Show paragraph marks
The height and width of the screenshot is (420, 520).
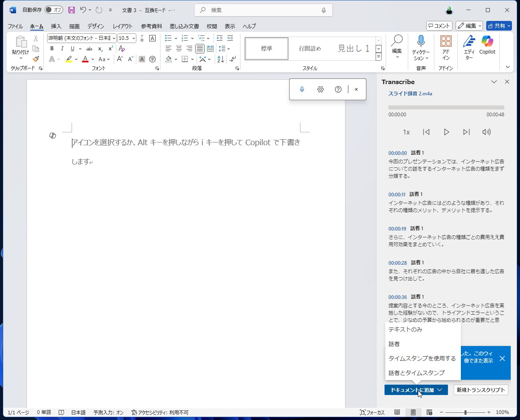click(x=233, y=59)
